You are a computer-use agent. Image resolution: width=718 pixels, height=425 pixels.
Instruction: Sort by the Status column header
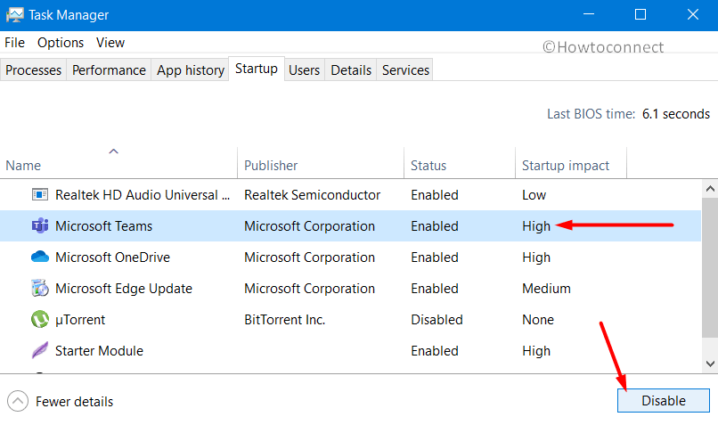[460, 163]
